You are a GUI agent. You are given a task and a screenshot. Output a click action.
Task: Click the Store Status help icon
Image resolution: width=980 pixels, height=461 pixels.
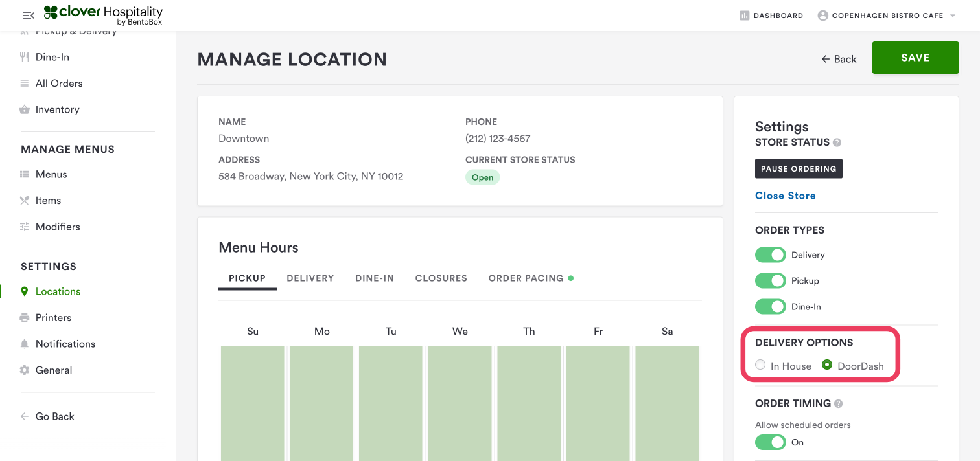point(837,142)
